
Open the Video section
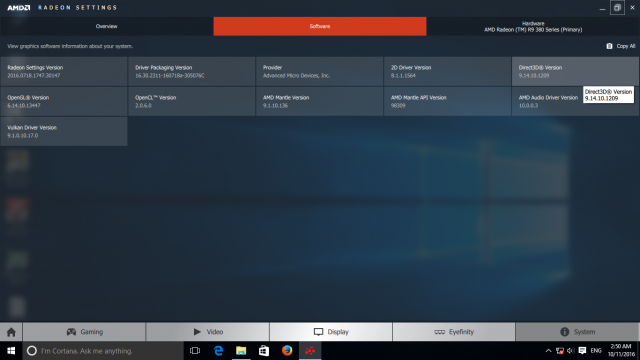point(208,332)
